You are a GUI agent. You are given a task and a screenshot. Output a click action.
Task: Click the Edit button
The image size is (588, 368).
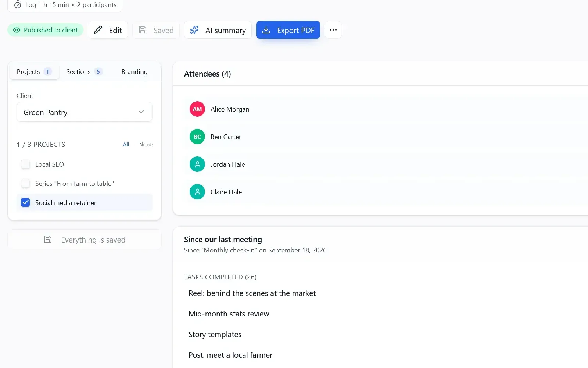point(108,30)
